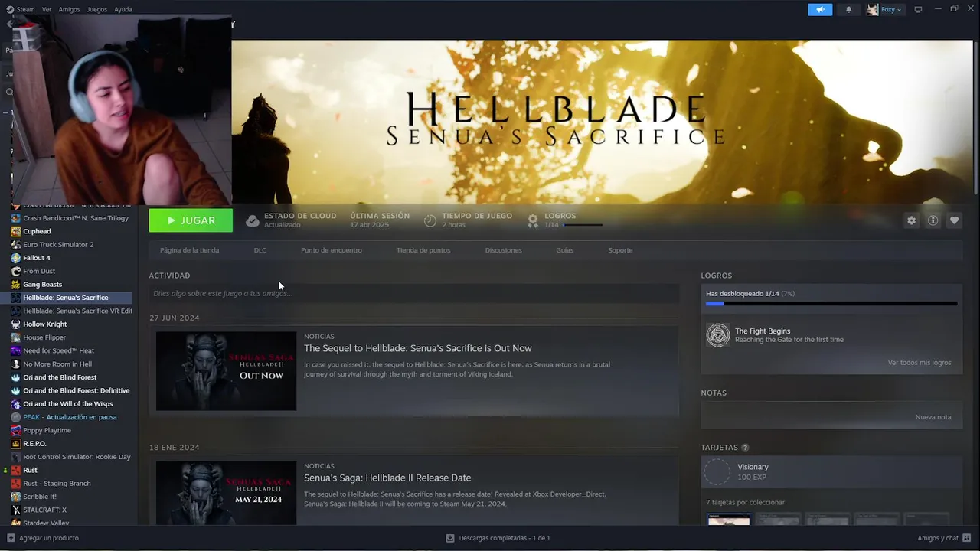Screen dimensions: 980x551
Task: Click the Hollow Knight game icon
Action: (16, 324)
